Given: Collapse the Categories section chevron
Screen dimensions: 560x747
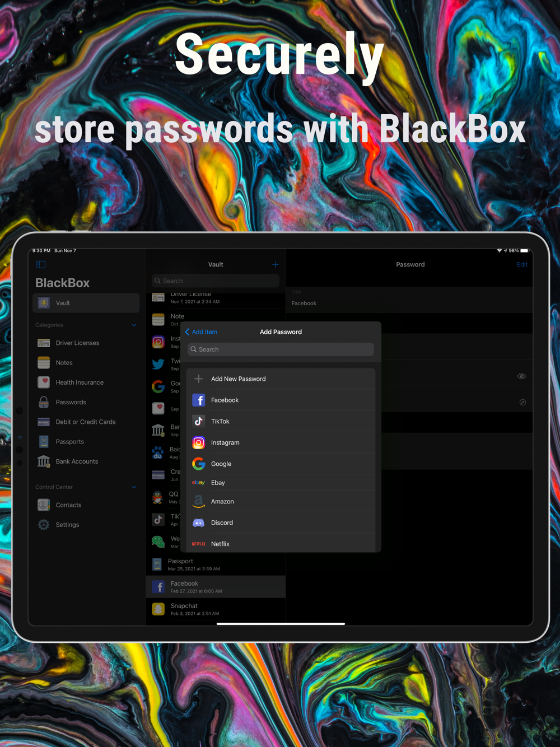Looking at the screenshot, I should pyautogui.click(x=134, y=325).
